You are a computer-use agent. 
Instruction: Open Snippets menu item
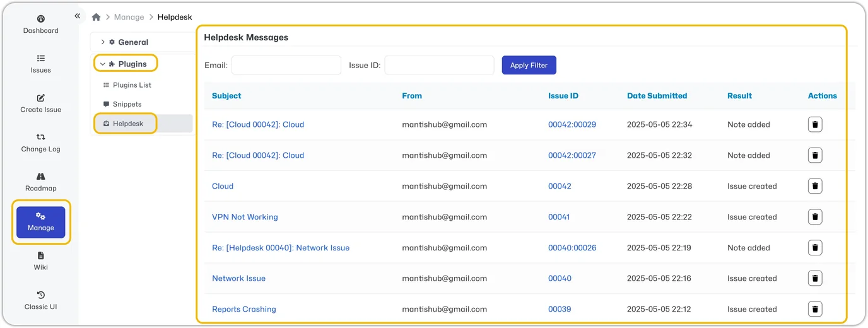122,104
